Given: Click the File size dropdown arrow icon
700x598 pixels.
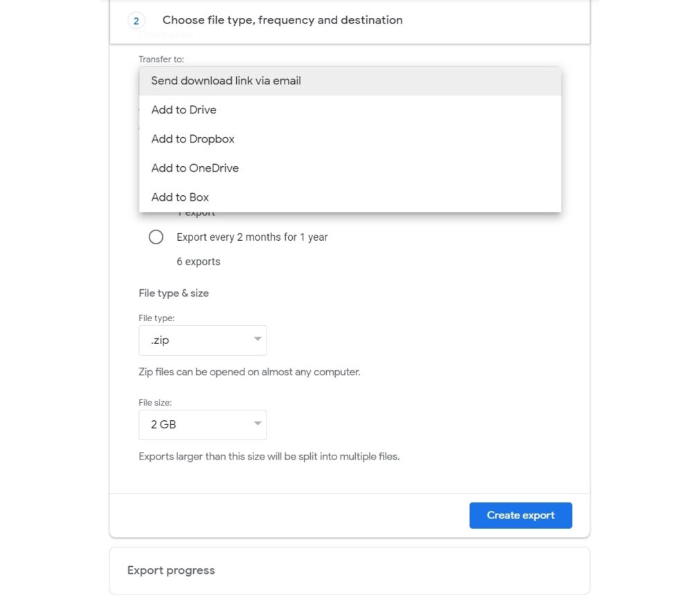Looking at the screenshot, I should click(x=256, y=424).
